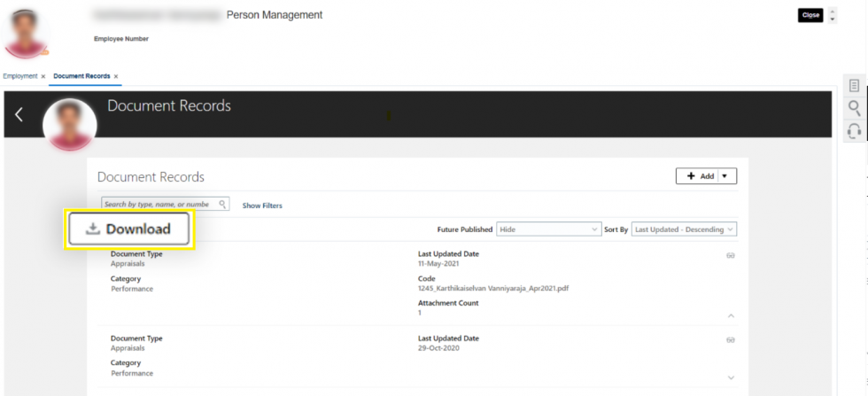This screenshot has height=396, width=868.
Task: Collapse the 11-May-2021 appraisal record
Action: point(731,315)
